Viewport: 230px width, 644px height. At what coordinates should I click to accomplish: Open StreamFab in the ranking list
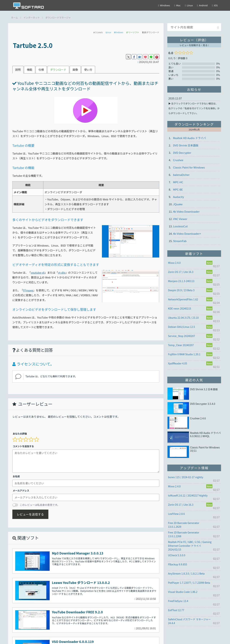(x=180, y=241)
